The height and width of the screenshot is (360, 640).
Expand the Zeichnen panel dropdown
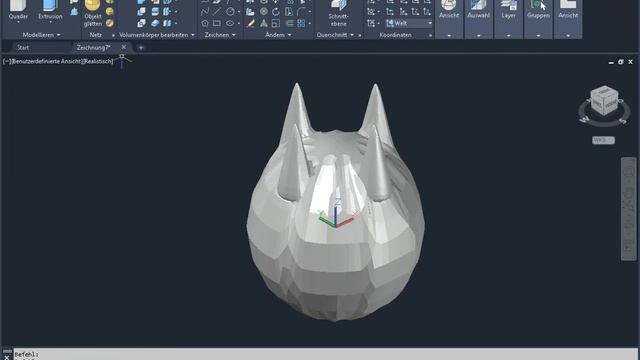coord(220,35)
